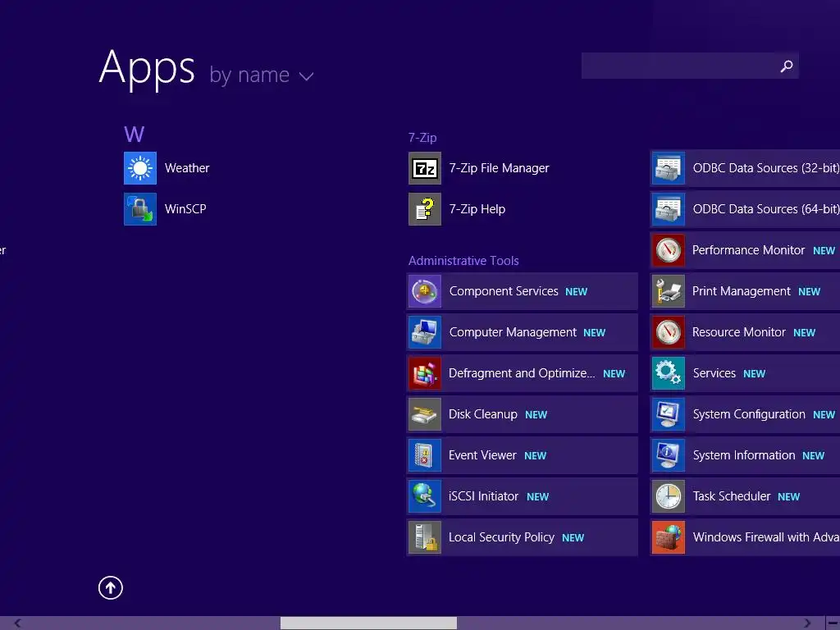The height and width of the screenshot is (630, 840).
Task: Click the '7-Zip Help' label
Action: point(477,209)
